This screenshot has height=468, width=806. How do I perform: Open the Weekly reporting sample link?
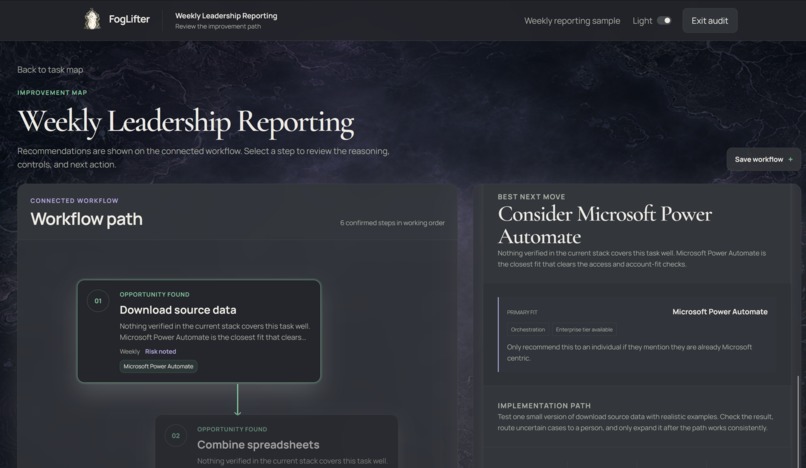(x=572, y=21)
